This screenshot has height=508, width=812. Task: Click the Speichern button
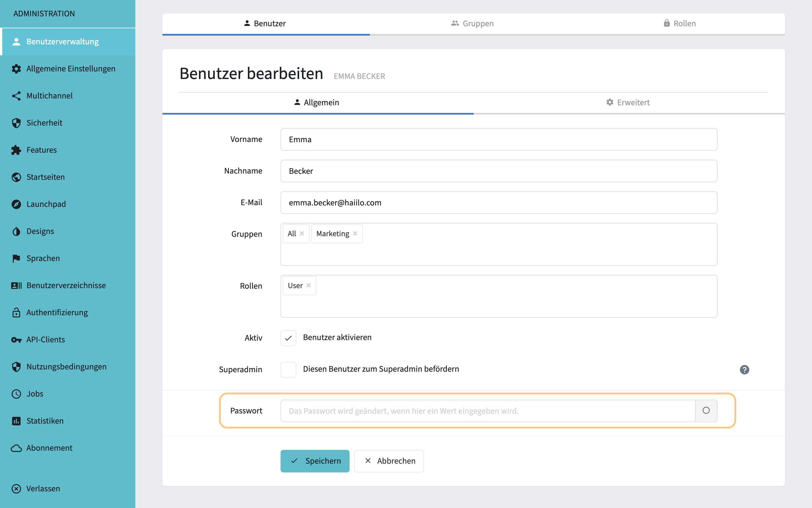pos(315,461)
